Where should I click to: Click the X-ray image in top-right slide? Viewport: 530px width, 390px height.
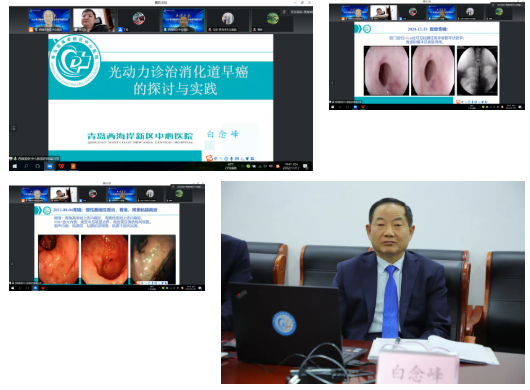tap(477, 71)
